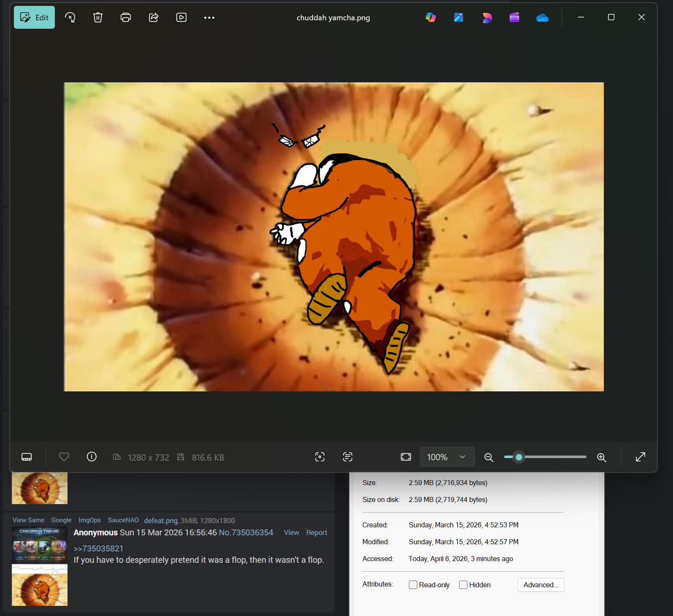This screenshot has height=616, width=673.
Task: Click the Created date value in Properties
Action: (x=464, y=525)
